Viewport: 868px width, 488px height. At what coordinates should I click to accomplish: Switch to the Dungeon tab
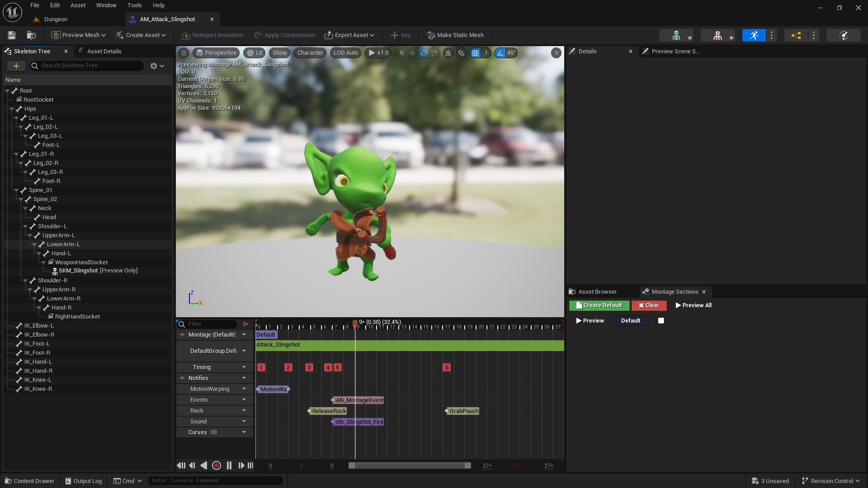point(56,19)
